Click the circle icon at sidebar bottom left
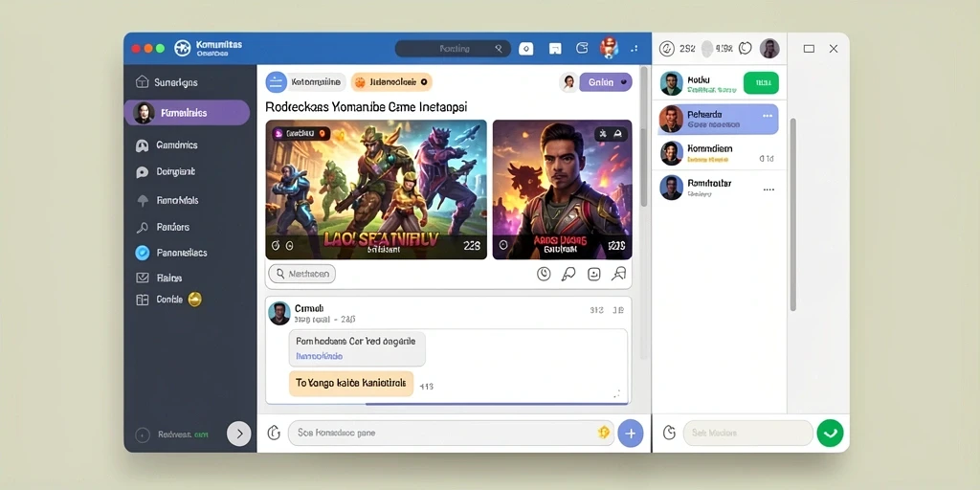980x490 pixels. (x=144, y=435)
